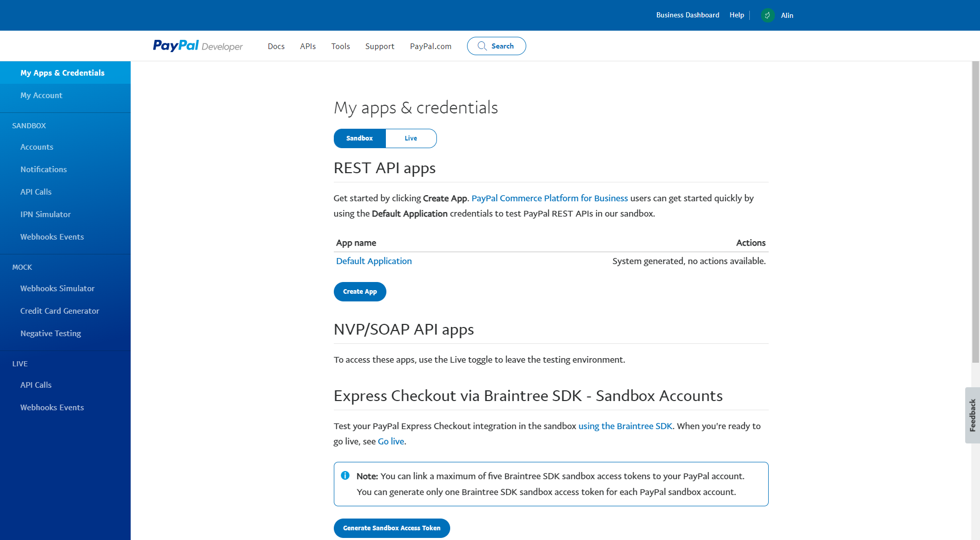The height and width of the screenshot is (540, 980).
Task: Click the blue info icon in the Note box
Action: 345,476
